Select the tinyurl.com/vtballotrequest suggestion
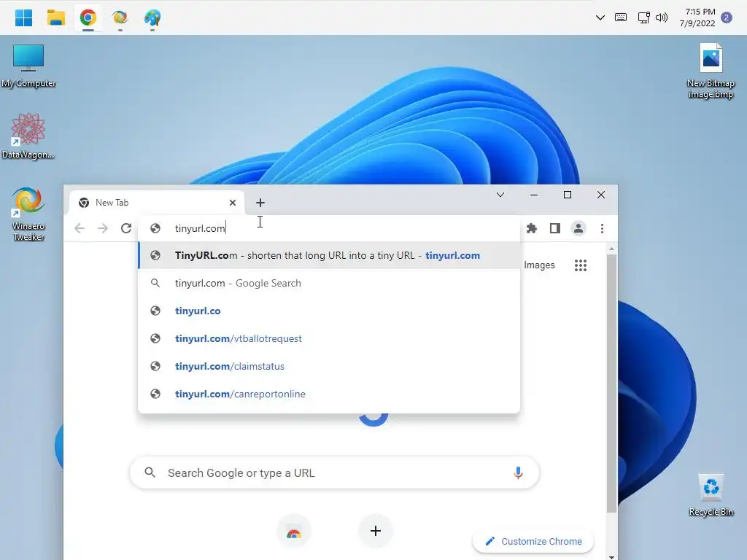This screenshot has height=560, width=747. click(329, 338)
